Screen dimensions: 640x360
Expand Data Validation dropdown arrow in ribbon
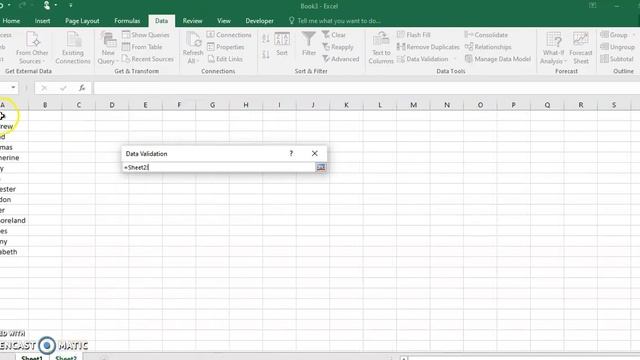coord(455,59)
